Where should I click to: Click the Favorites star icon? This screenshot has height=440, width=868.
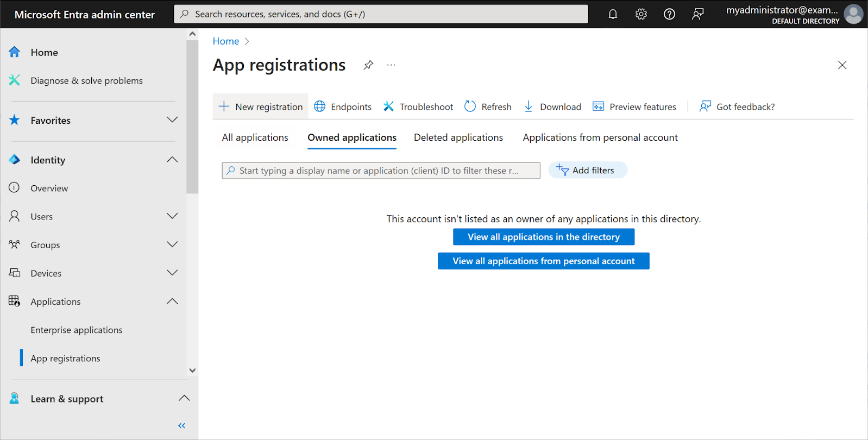click(14, 120)
